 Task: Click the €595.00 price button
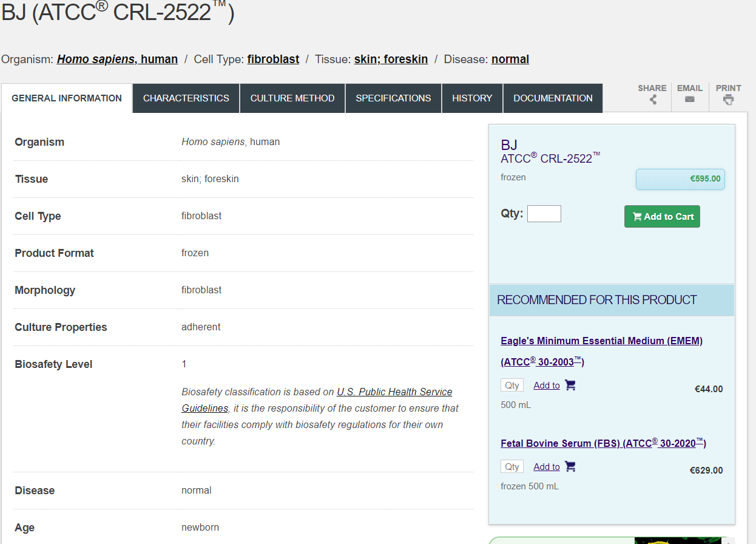tap(680, 179)
